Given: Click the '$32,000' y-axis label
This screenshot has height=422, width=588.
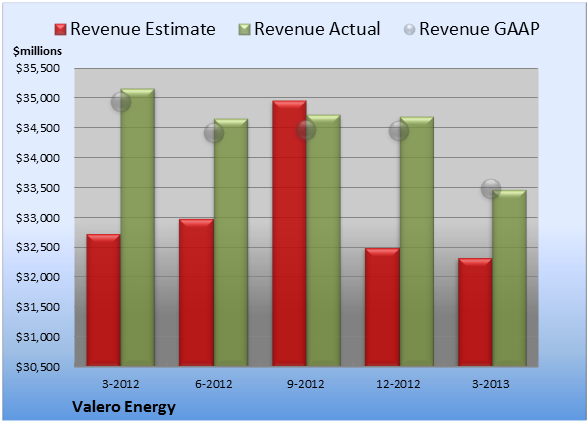Looking at the screenshot, I should pyautogui.click(x=38, y=277).
